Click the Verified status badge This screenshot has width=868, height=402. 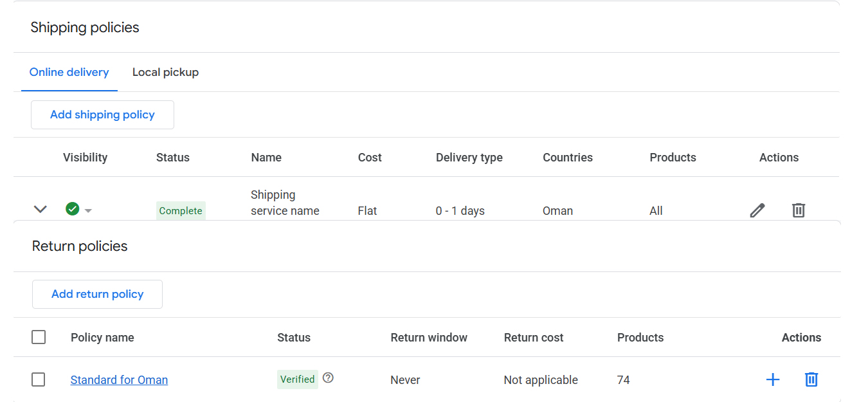coord(297,379)
